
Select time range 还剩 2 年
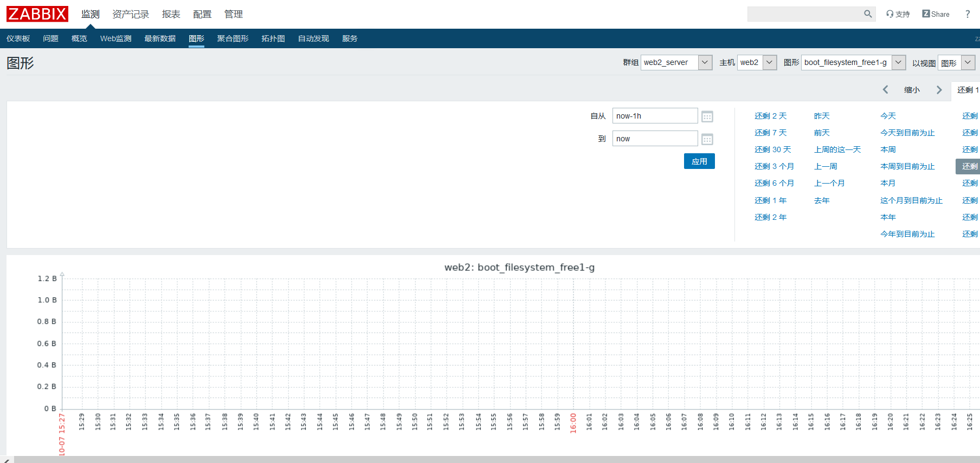pos(770,217)
